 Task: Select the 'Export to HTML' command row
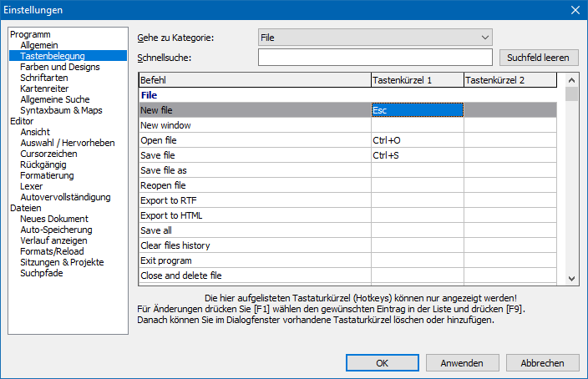coord(254,215)
